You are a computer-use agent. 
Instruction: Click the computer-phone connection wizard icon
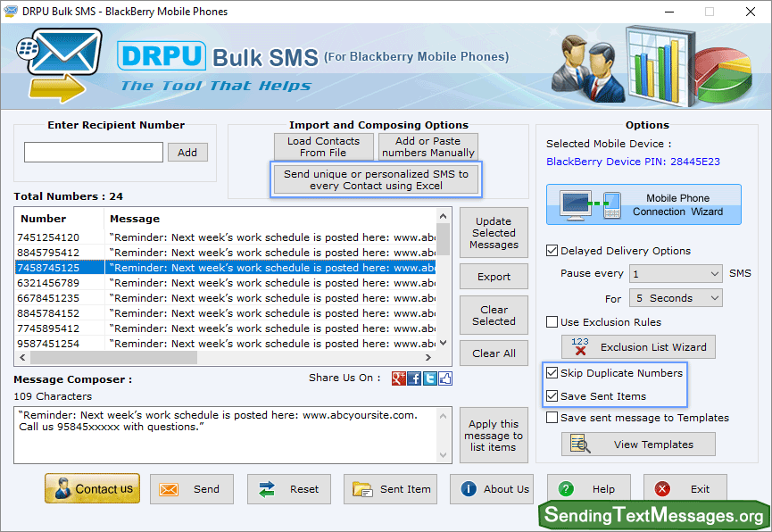pyautogui.click(x=591, y=205)
